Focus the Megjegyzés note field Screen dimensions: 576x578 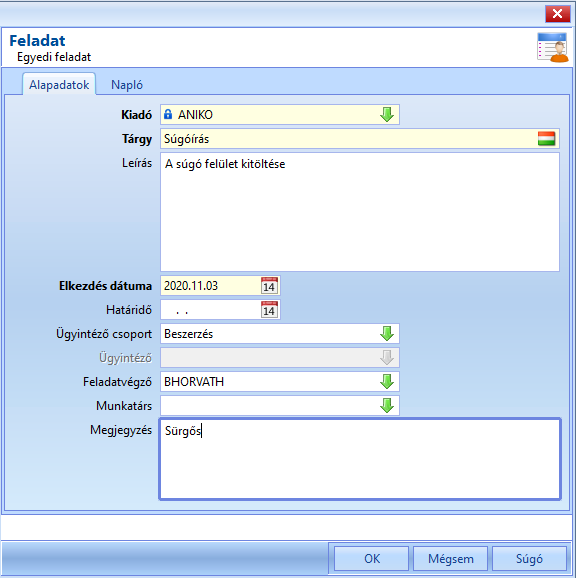(360, 459)
